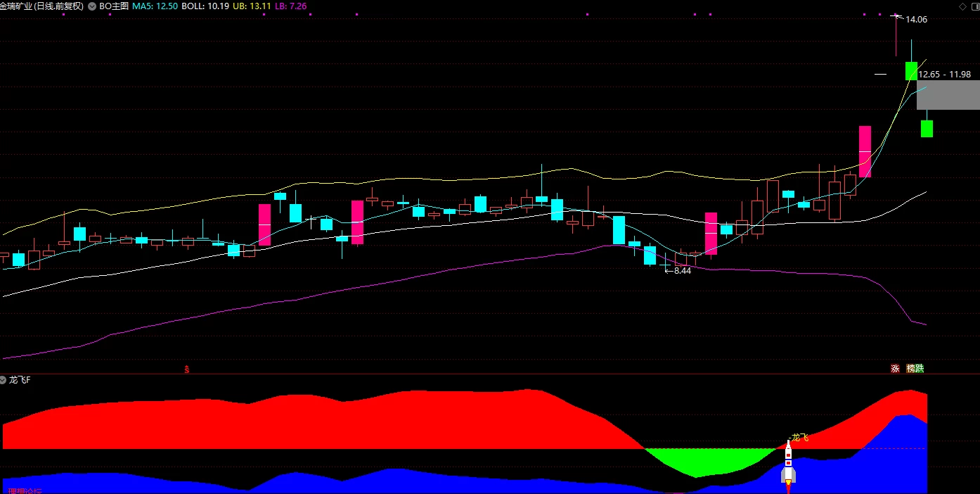The image size is (980, 494).
Task: Click the rocket signal icon in 龙飞F panel
Action: pyautogui.click(x=788, y=464)
